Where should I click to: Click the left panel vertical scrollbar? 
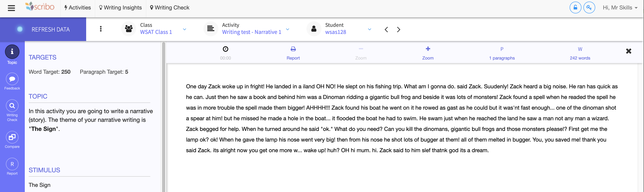coord(163,117)
